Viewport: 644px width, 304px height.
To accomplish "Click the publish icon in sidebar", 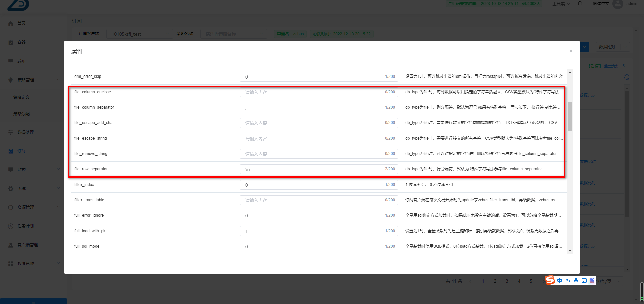I will coord(11,61).
